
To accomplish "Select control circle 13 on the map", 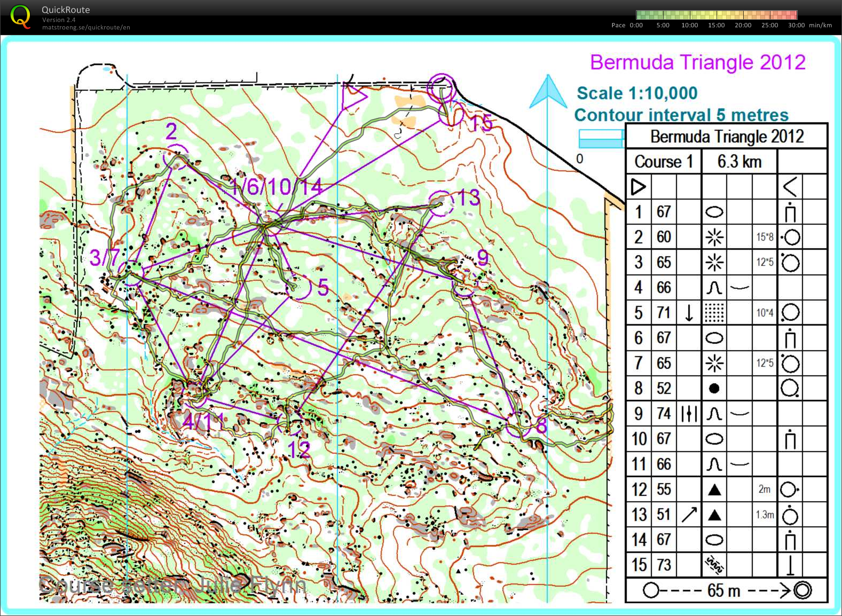I will click(x=441, y=203).
